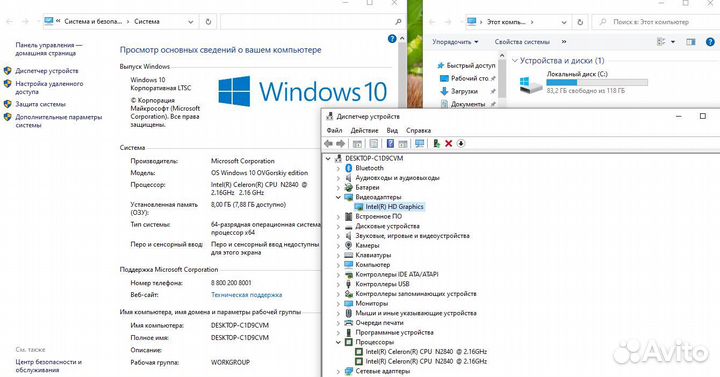The image size is (720, 377).
Task: Open the Действие menu in Device Manager
Action: [x=364, y=130]
